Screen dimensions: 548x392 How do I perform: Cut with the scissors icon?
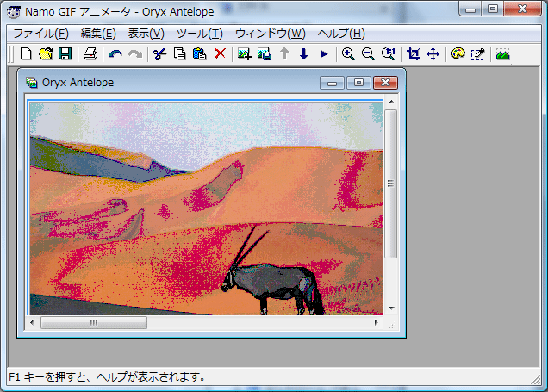(x=159, y=54)
